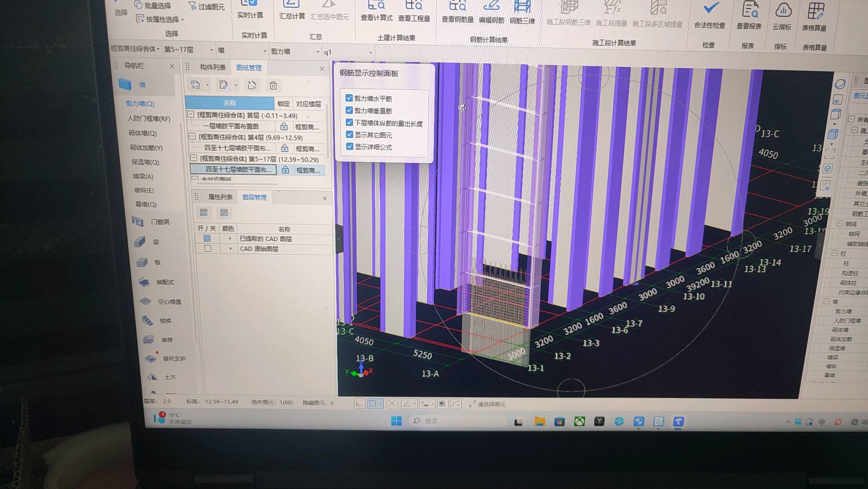Expand the 已提取的 CAD 图层 row arrow
The image size is (868, 489).
(x=230, y=238)
